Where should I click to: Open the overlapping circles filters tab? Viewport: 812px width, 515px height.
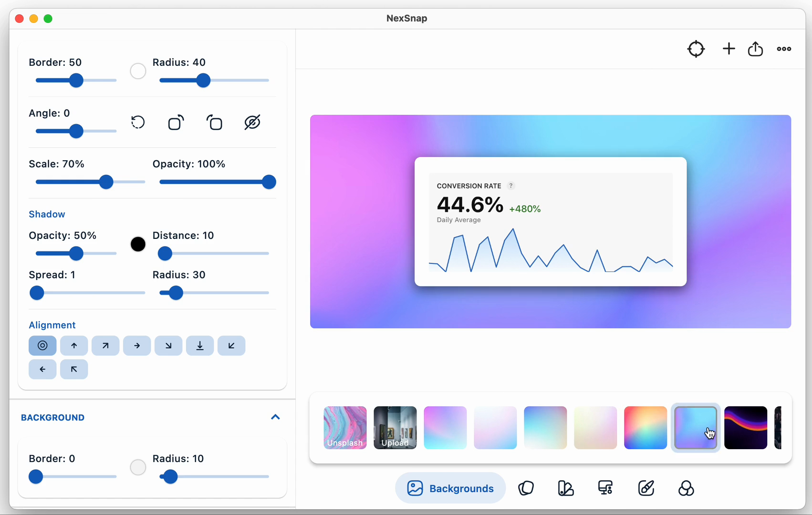point(686,488)
